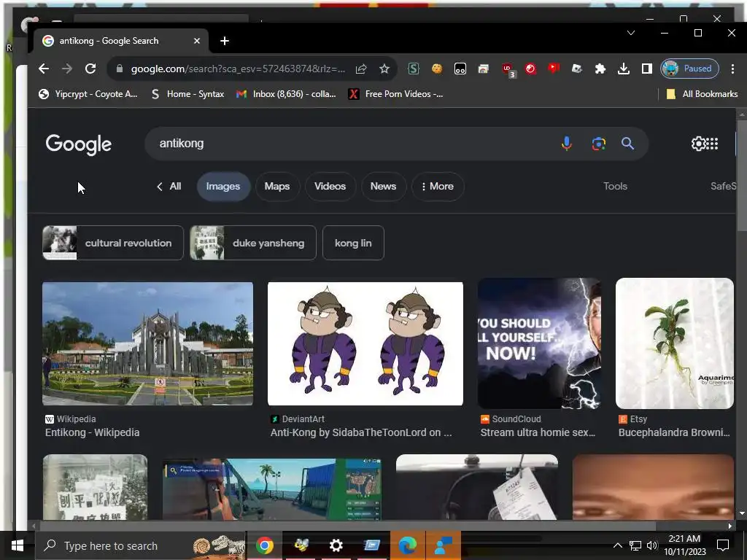Viewport: 747px width, 560px height.
Task: Open Chrome downloads tray
Action: (623, 69)
